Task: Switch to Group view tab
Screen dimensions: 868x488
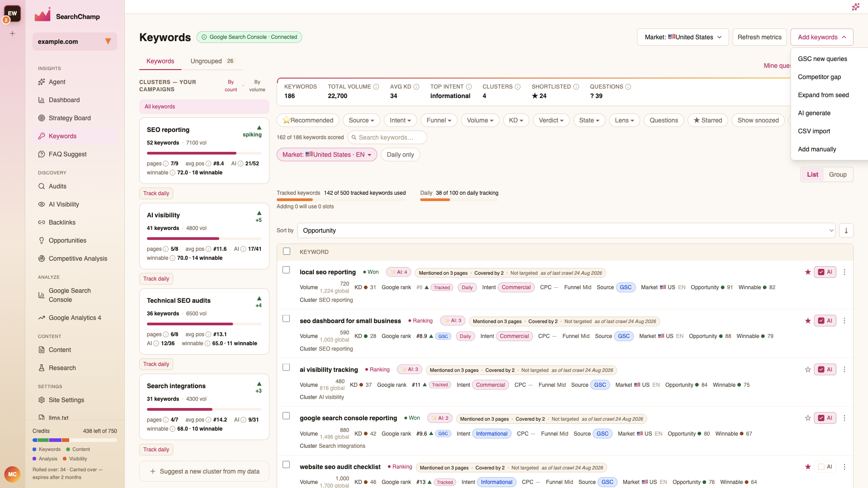Action: pyautogui.click(x=838, y=174)
